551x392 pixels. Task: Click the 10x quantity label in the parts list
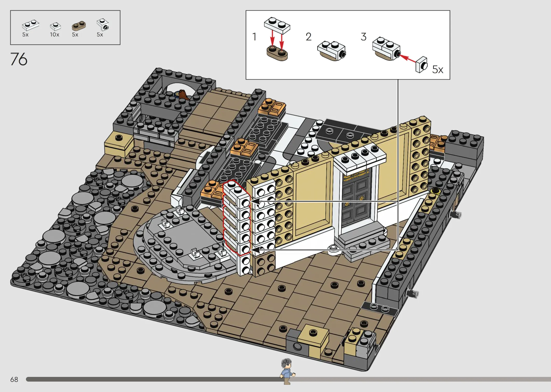[x=54, y=34]
